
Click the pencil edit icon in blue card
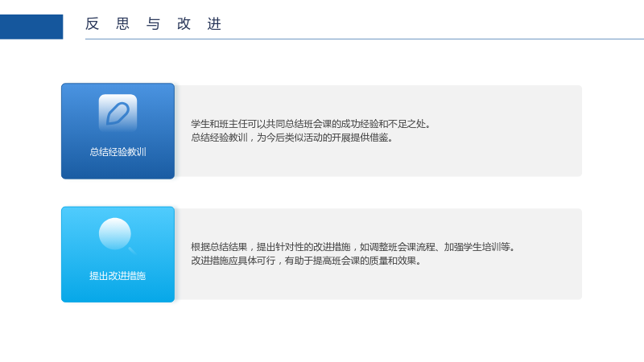[x=118, y=113]
